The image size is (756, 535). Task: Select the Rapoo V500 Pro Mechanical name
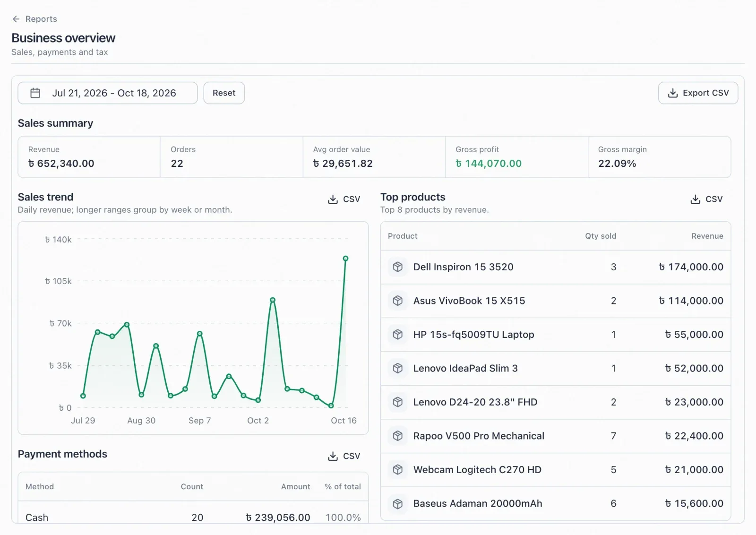tap(479, 436)
